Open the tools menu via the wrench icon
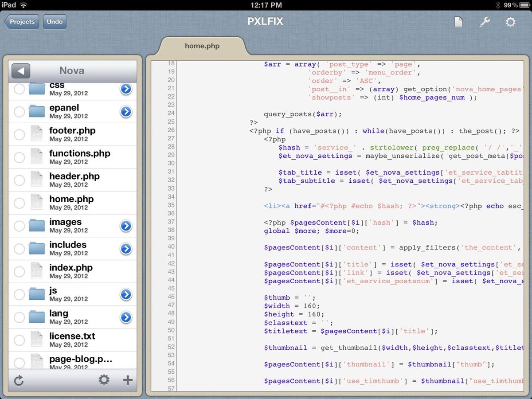 485,21
